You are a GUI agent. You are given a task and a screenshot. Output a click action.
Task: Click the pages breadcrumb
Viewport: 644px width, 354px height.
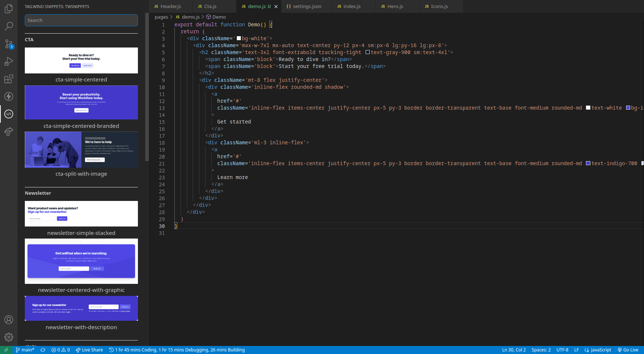point(161,17)
